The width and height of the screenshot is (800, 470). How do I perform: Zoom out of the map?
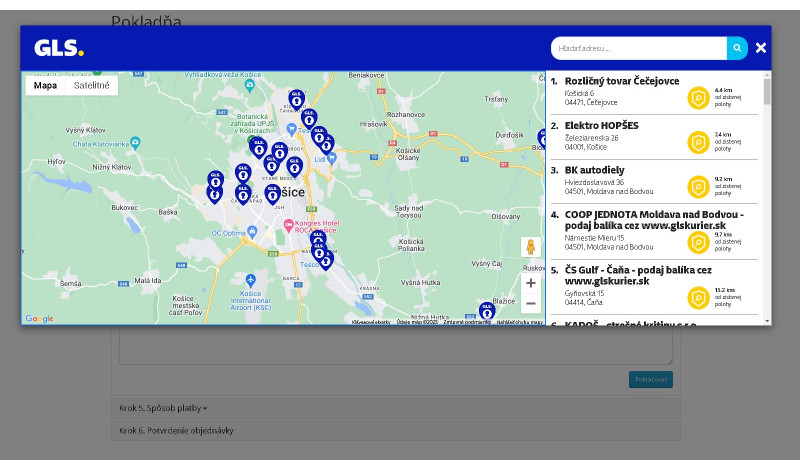(x=531, y=304)
